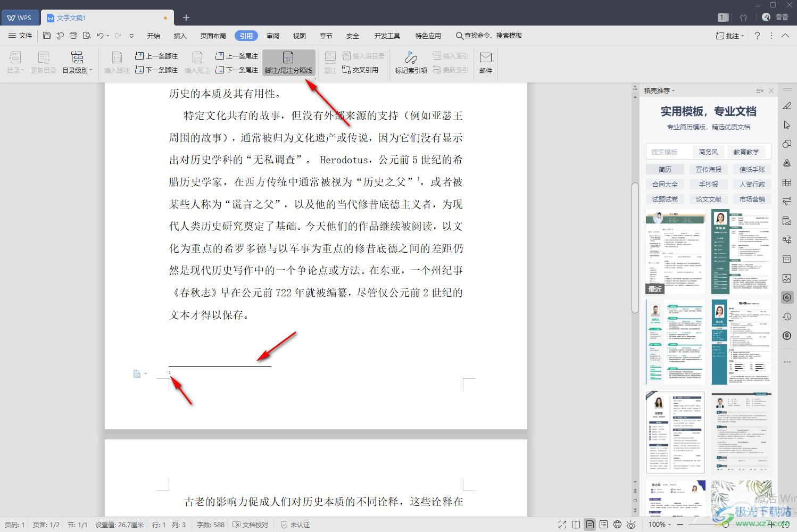Screen dimensions: 797x532
Task: Open the 文件 file menu
Action: [x=20, y=36]
